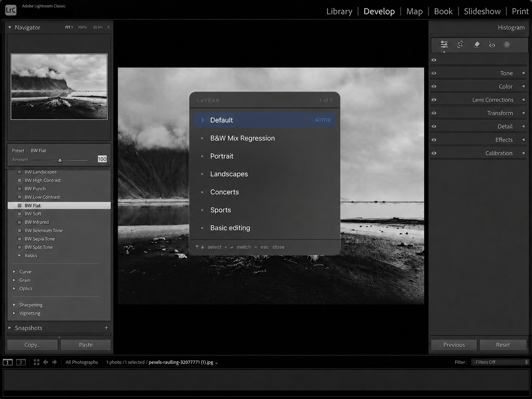Click the Previous button

point(454,345)
